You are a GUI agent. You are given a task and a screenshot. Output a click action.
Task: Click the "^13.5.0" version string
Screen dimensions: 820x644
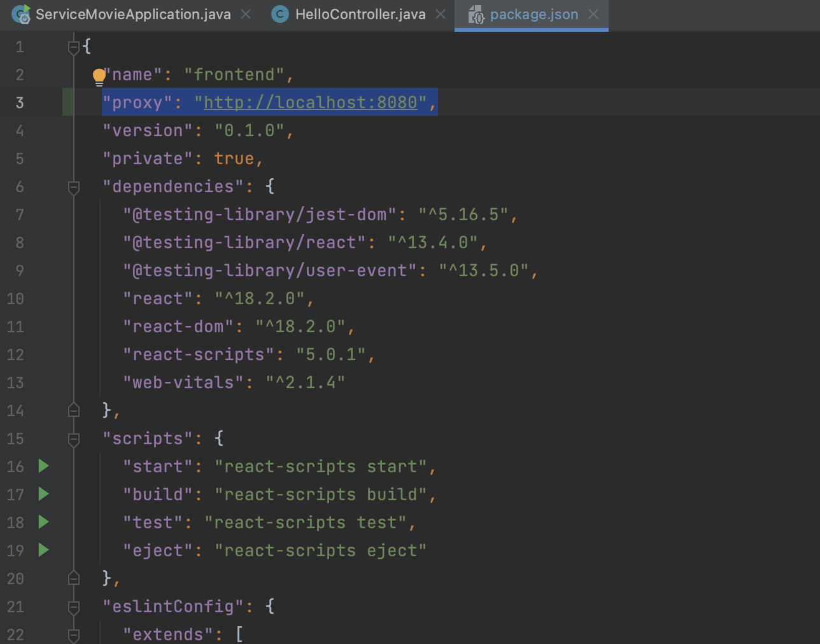[484, 270]
